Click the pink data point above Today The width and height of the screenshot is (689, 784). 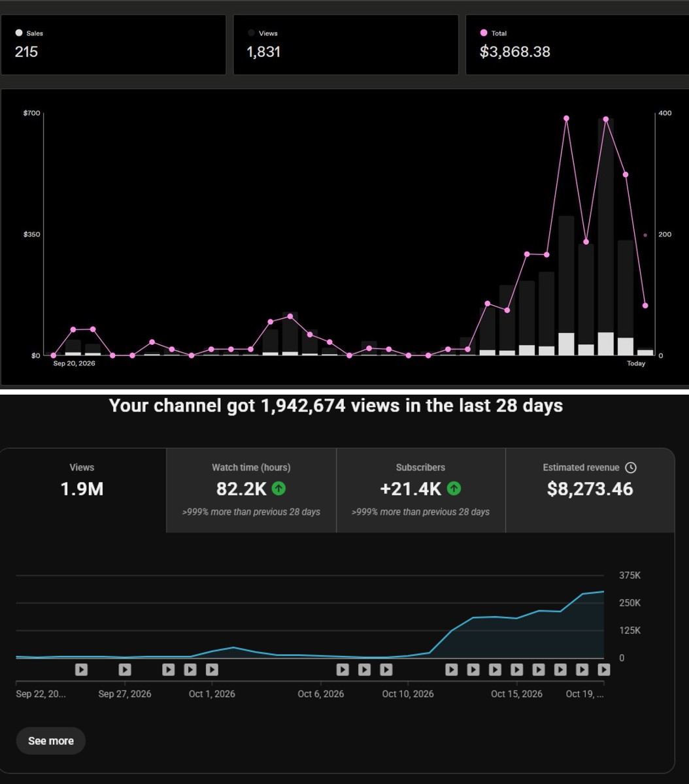[x=645, y=305]
